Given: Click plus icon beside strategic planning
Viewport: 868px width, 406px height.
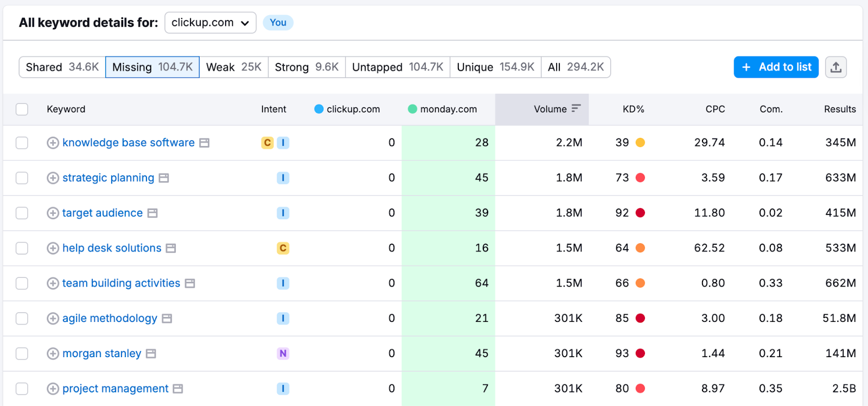Looking at the screenshot, I should (x=53, y=178).
